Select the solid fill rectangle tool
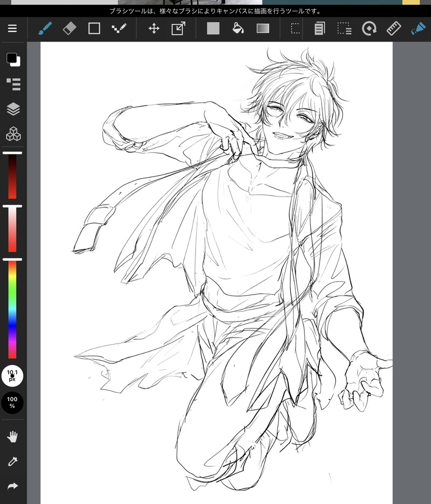 [213, 29]
